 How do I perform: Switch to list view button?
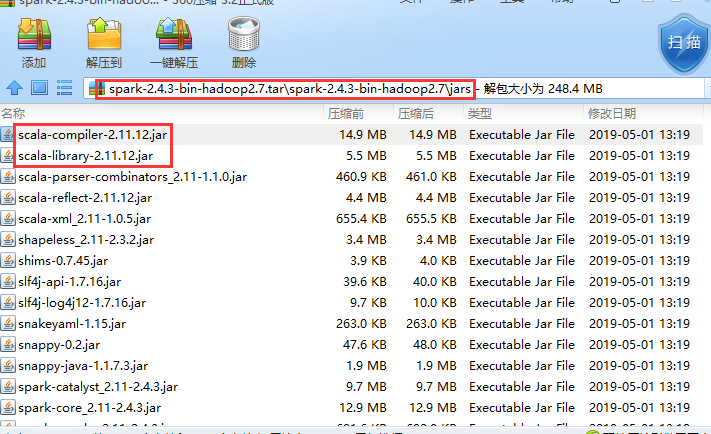(64, 88)
